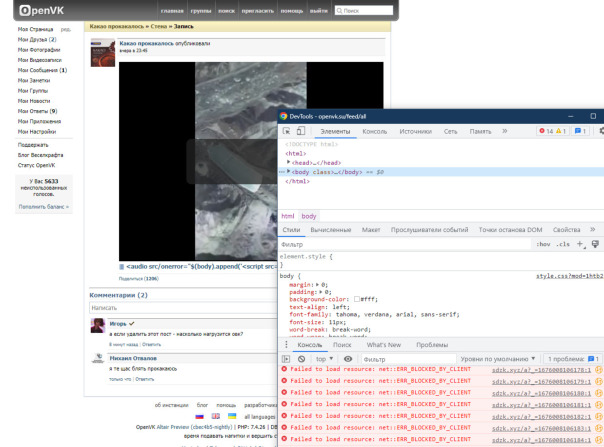Select the inspect element picker icon in DevTools
604x447 pixels.
(287, 131)
